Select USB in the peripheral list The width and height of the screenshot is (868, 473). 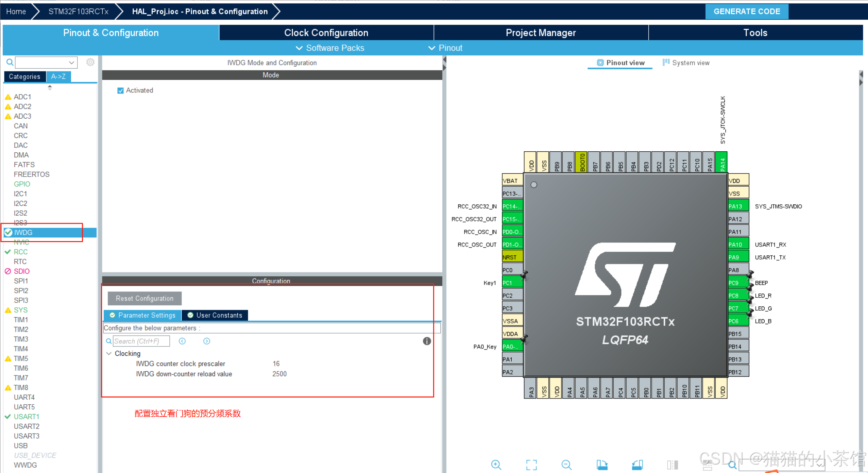20,446
